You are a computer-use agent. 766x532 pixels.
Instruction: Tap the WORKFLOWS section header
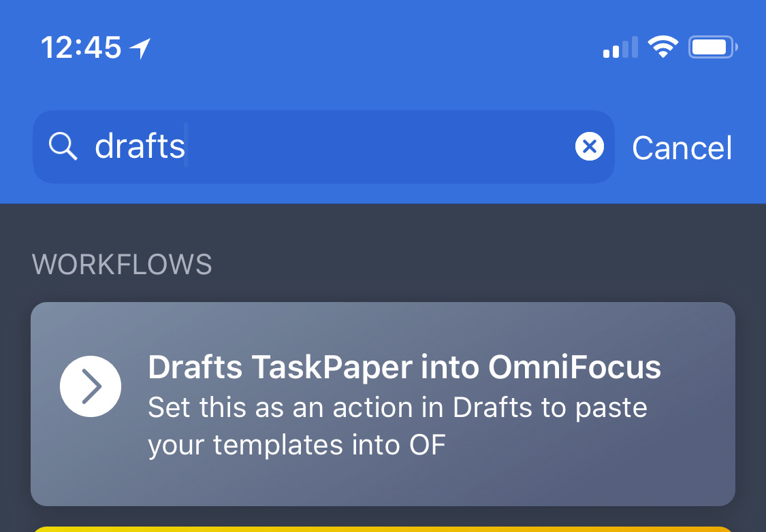(122, 265)
